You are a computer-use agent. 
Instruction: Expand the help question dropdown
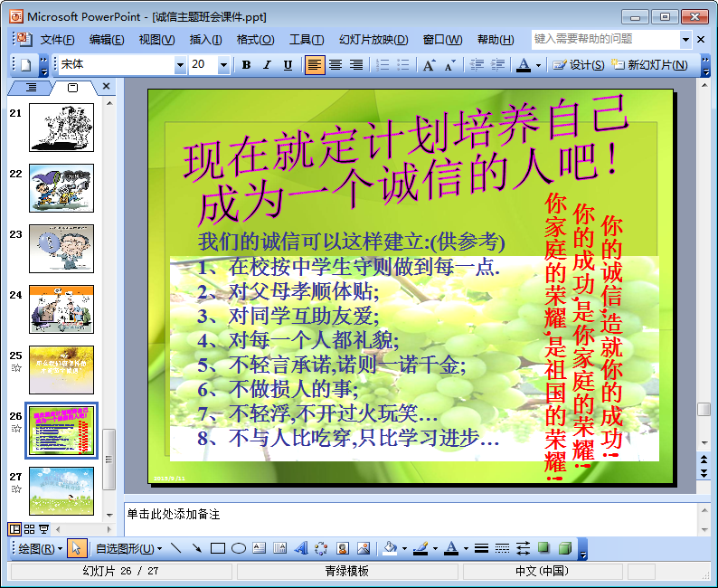pos(685,40)
